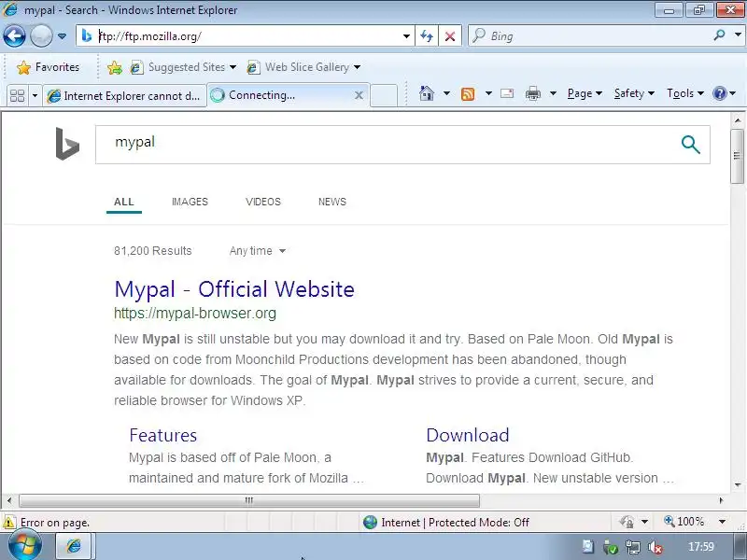Open the Tools menu
The image size is (747, 560).
click(685, 93)
